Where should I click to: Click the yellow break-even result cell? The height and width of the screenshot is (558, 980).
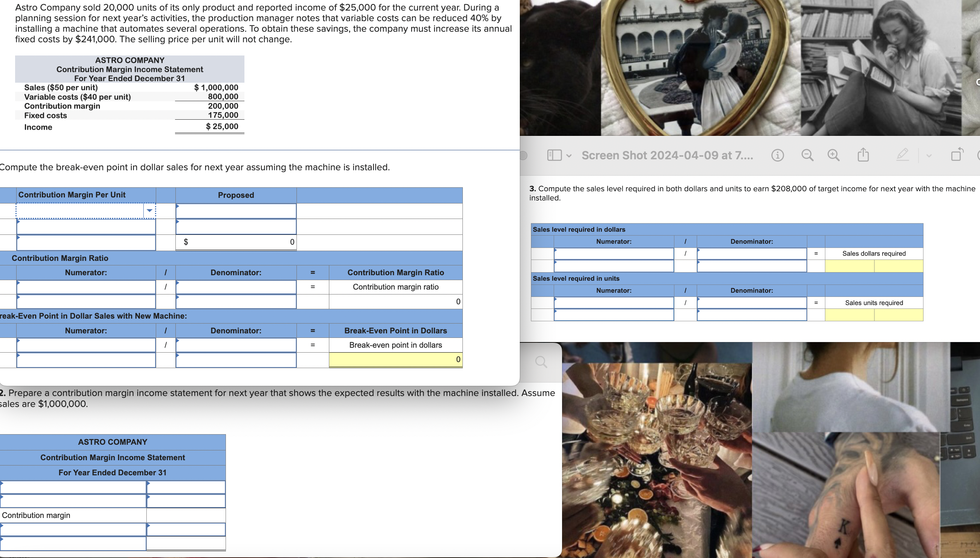(x=395, y=359)
